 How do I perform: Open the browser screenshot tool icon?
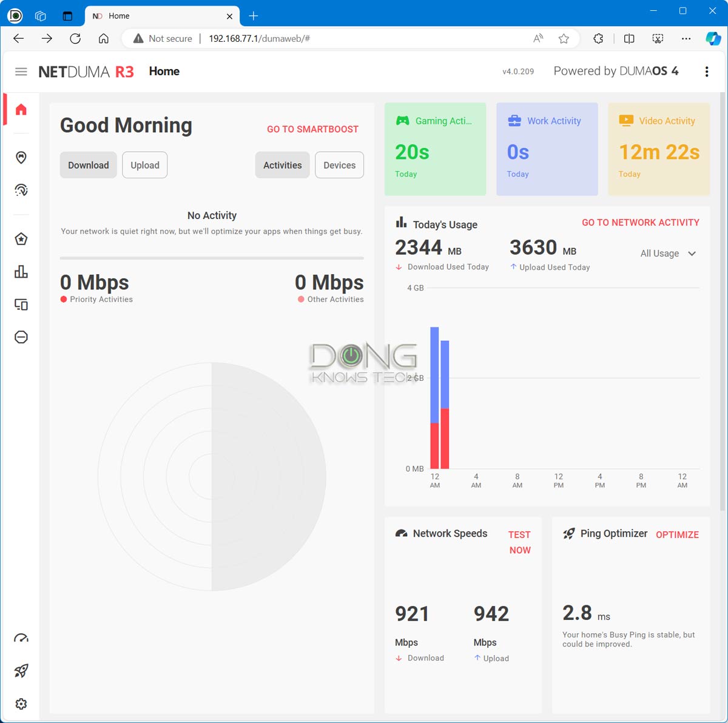coord(658,38)
